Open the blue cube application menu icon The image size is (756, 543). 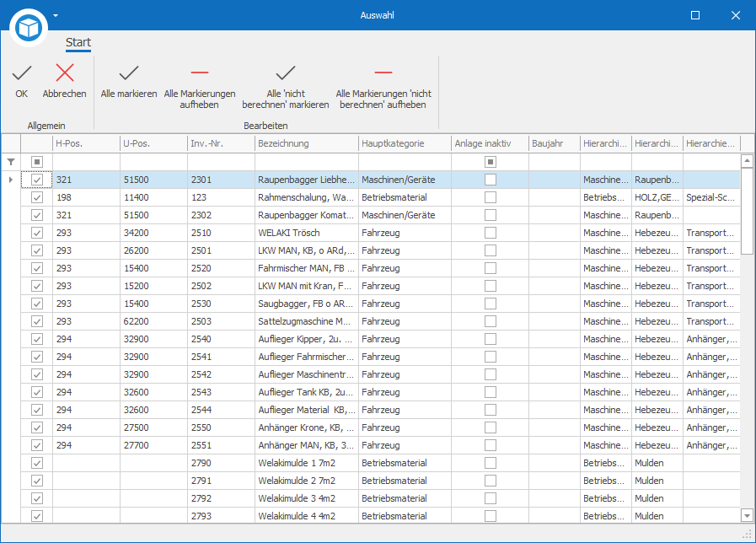29,28
